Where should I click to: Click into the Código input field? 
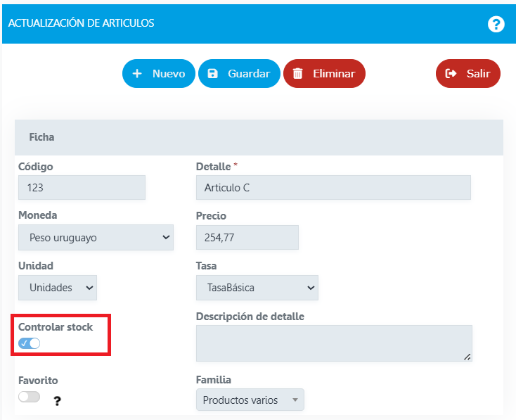pyautogui.click(x=82, y=188)
